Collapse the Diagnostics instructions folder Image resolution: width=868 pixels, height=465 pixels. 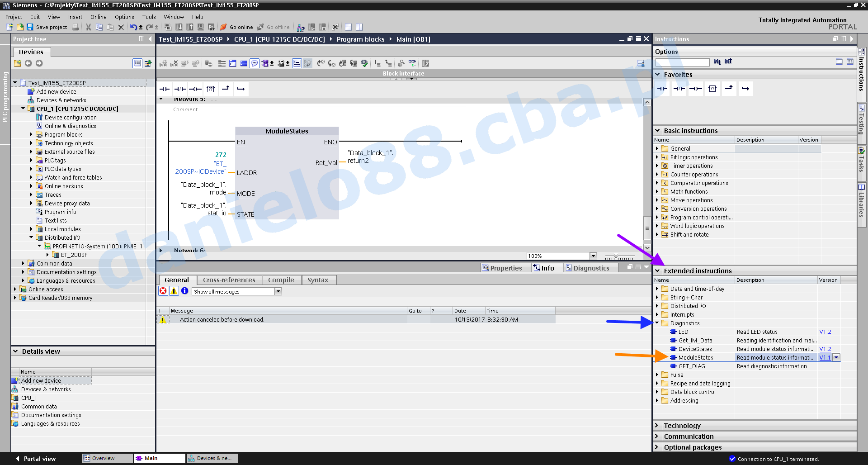point(657,323)
